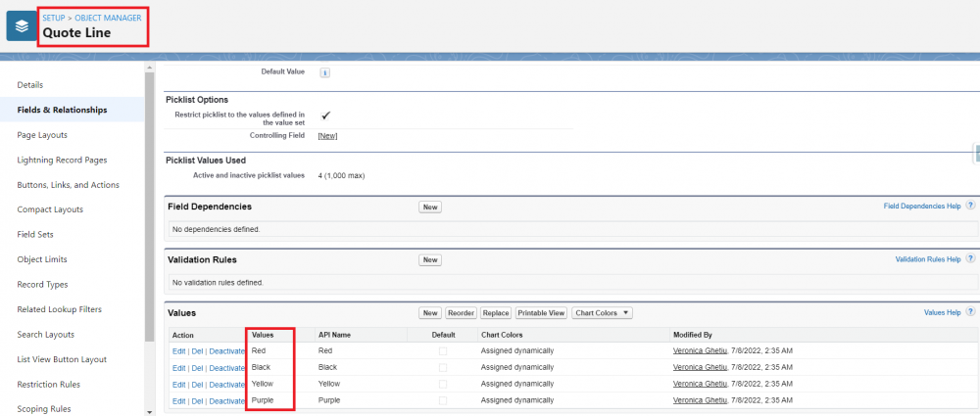Click the OBJECT MANAGER breadcrumb link
The height and width of the screenshot is (416, 980).
coord(108,19)
